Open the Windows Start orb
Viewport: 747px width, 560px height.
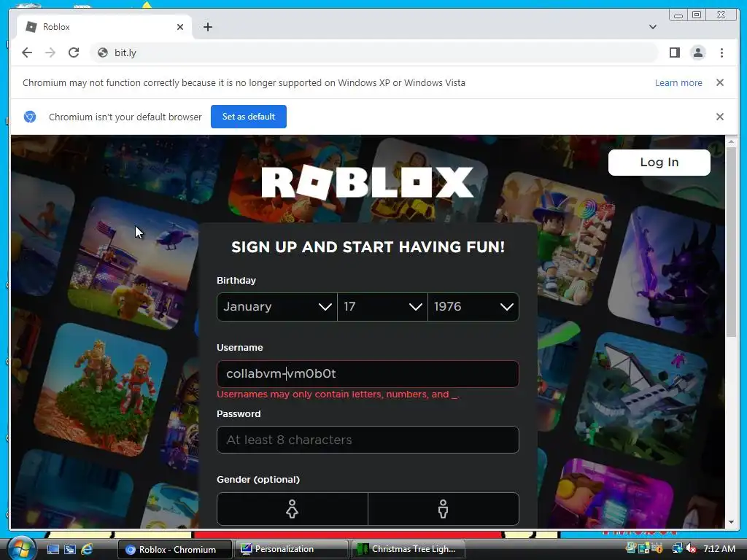pyautogui.click(x=21, y=548)
